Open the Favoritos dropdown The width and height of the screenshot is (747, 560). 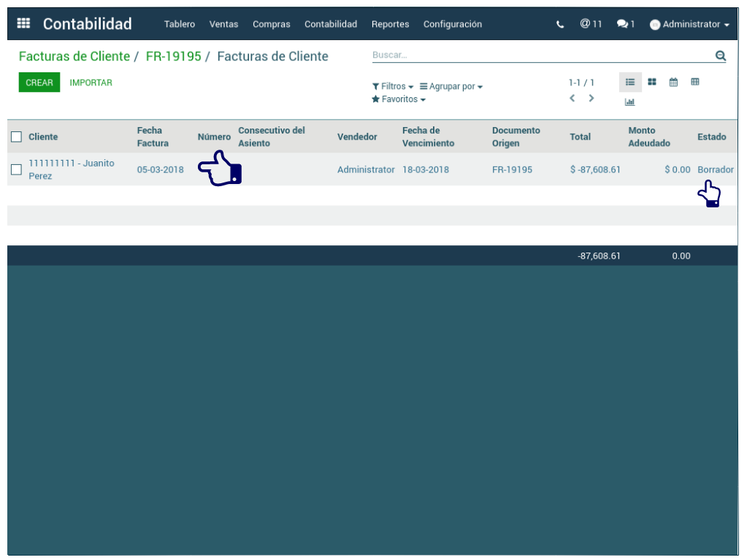tap(399, 99)
